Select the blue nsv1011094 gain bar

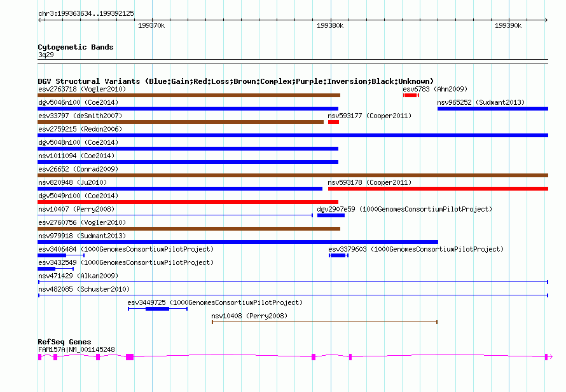point(188,162)
